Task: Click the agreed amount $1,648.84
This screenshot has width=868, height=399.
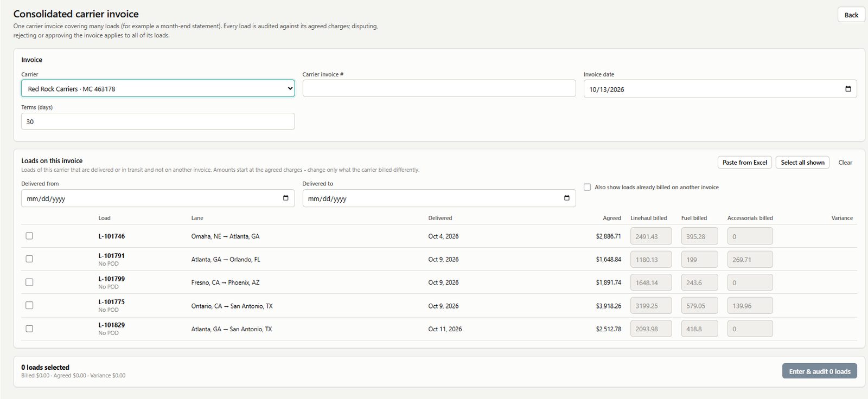Action: click(608, 260)
